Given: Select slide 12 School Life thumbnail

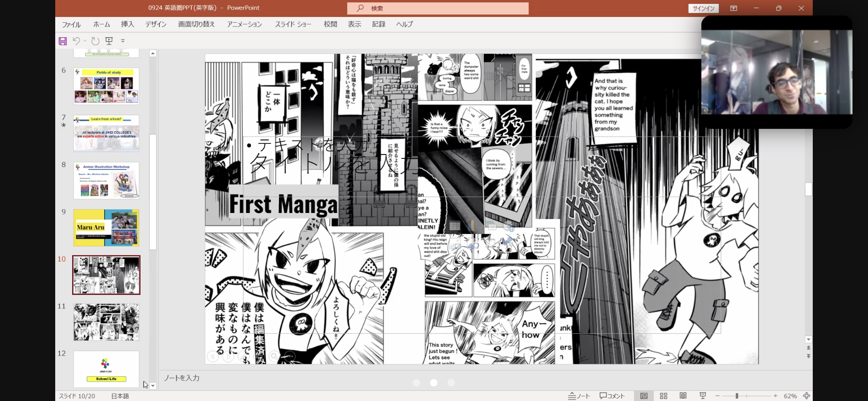Looking at the screenshot, I should tap(106, 369).
